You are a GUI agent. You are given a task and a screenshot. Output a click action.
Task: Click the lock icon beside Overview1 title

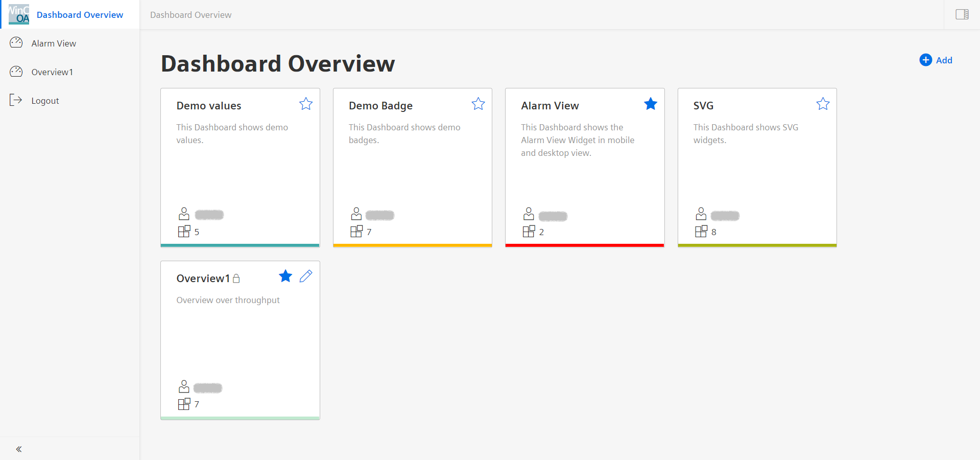236,279
